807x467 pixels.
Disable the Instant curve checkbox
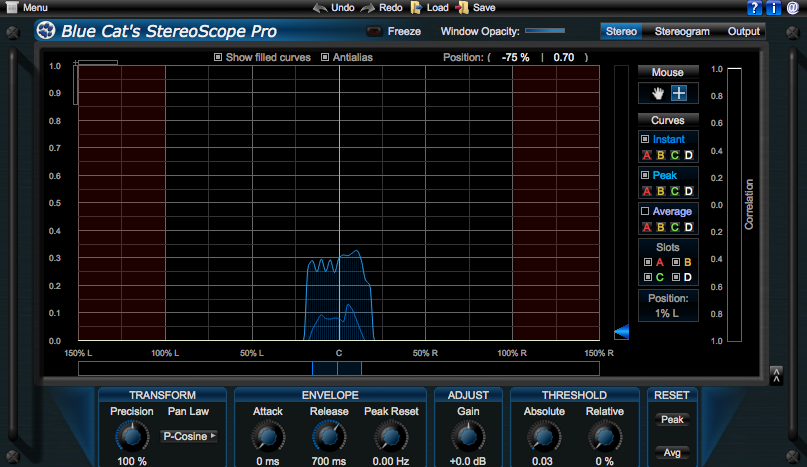645,139
